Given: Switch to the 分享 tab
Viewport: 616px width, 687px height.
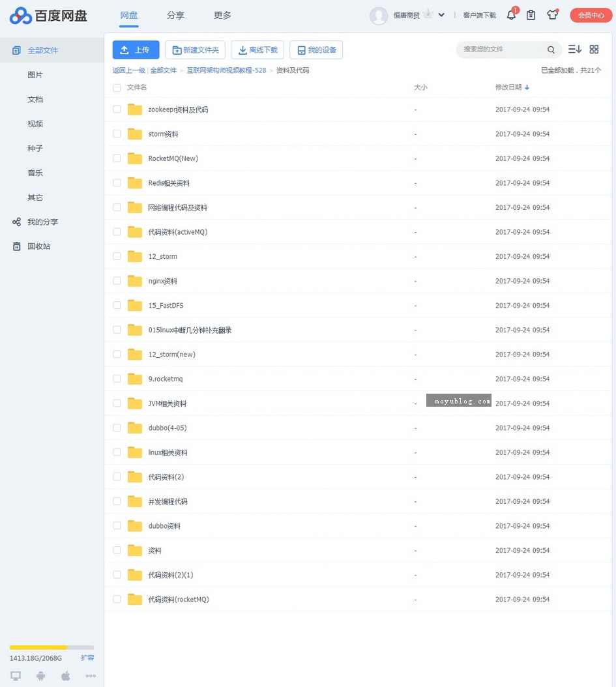Looking at the screenshot, I should click(x=175, y=15).
